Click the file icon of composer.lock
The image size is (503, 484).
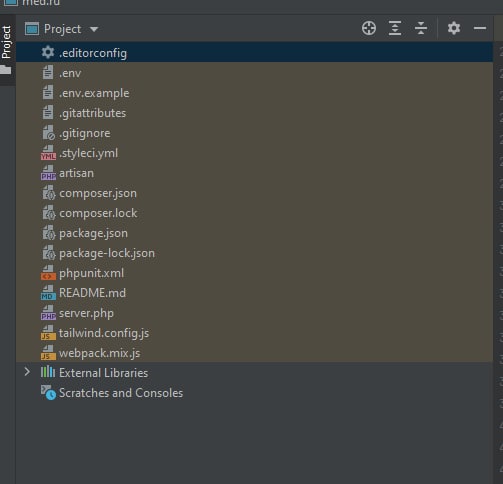click(x=49, y=213)
